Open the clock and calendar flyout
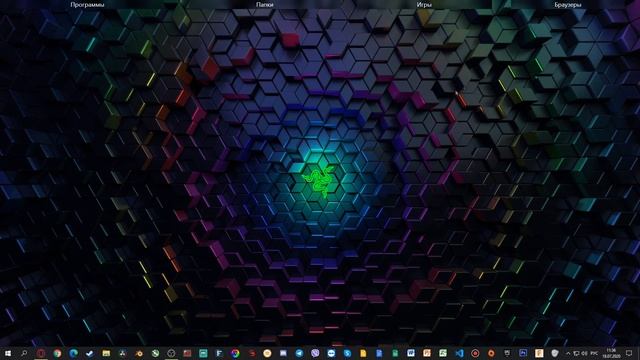Screen dimensions: 640x360 pos(611,353)
